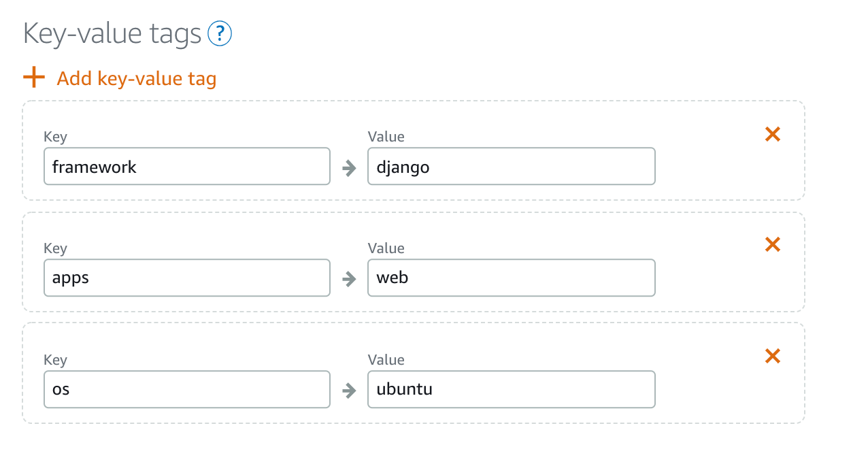
Task: Click the arrow between os and ubuntu
Action: (x=349, y=390)
